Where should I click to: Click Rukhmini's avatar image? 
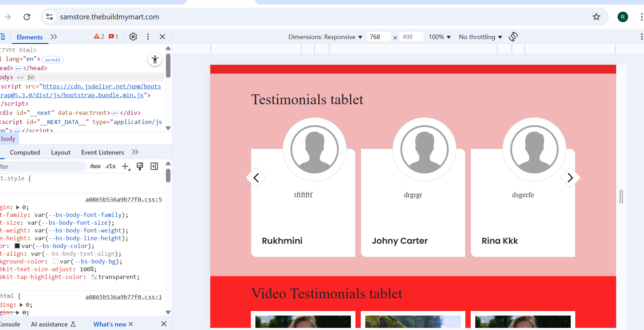click(315, 149)
